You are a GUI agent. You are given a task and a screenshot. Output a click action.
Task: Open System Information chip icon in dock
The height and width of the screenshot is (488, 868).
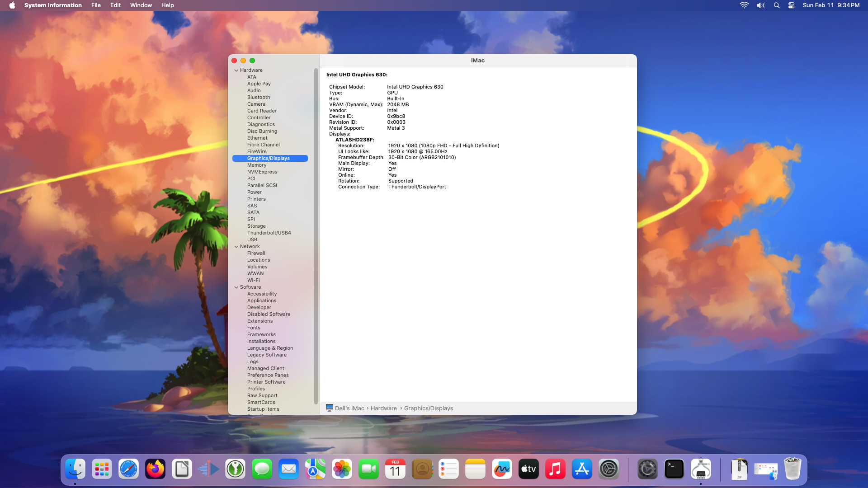[x=701, y=469]
